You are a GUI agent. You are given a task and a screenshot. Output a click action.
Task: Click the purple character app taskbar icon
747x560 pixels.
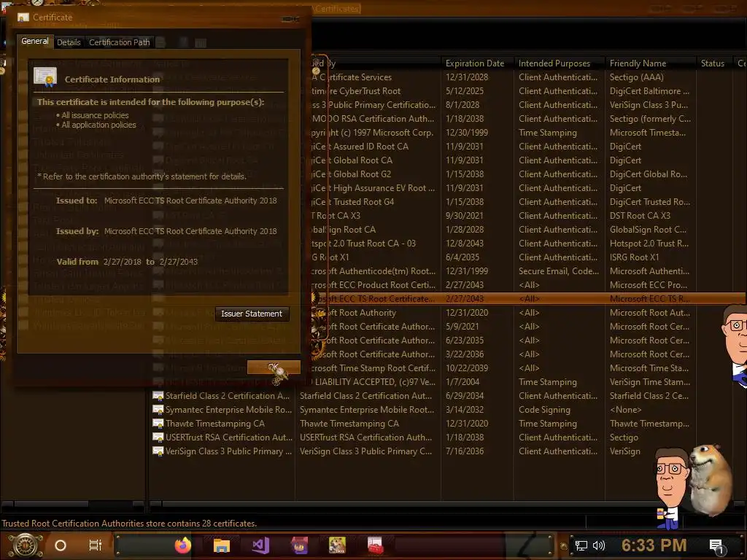299,545
